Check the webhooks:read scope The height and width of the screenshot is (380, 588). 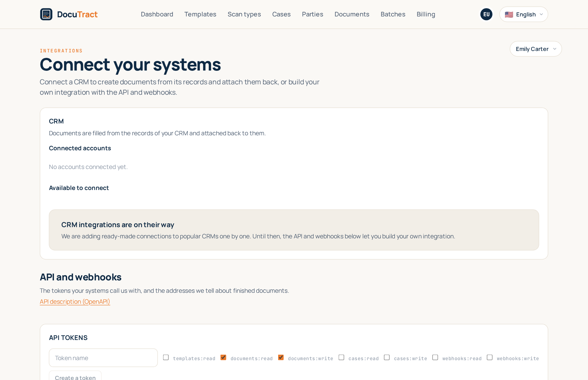[435, 357]
